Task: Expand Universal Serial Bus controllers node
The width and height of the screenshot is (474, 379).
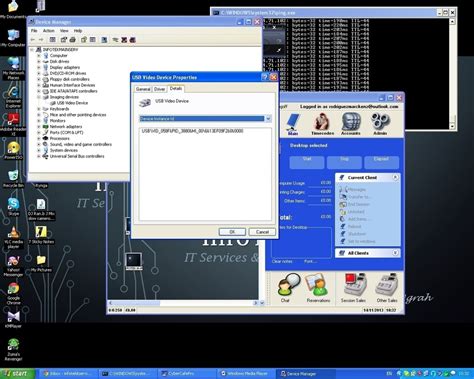Action: click(39, 156)
